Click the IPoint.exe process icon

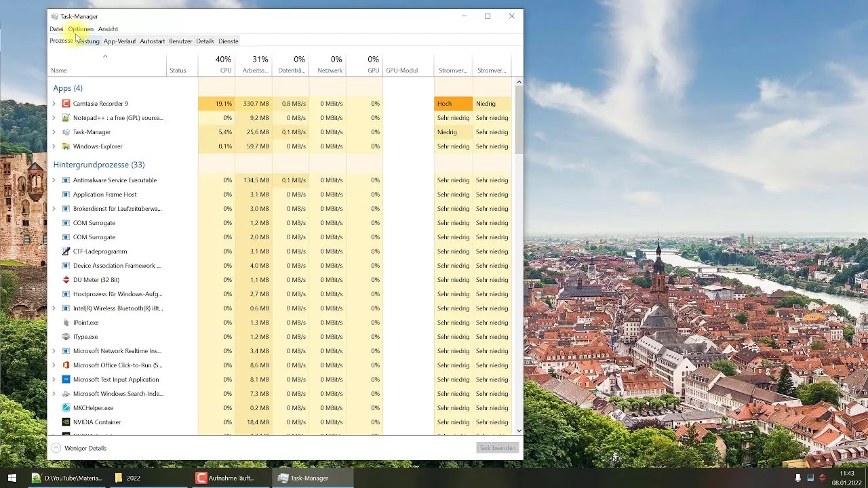pyautogui.click(x=66, y=322)
